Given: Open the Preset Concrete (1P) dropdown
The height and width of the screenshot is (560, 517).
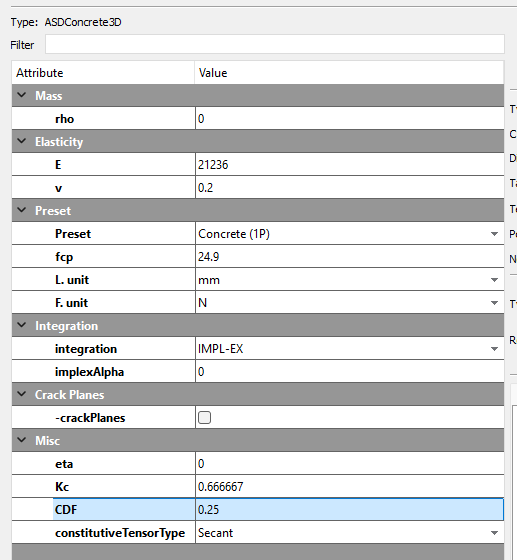Looking at the screenshot, I should point(350,234).
